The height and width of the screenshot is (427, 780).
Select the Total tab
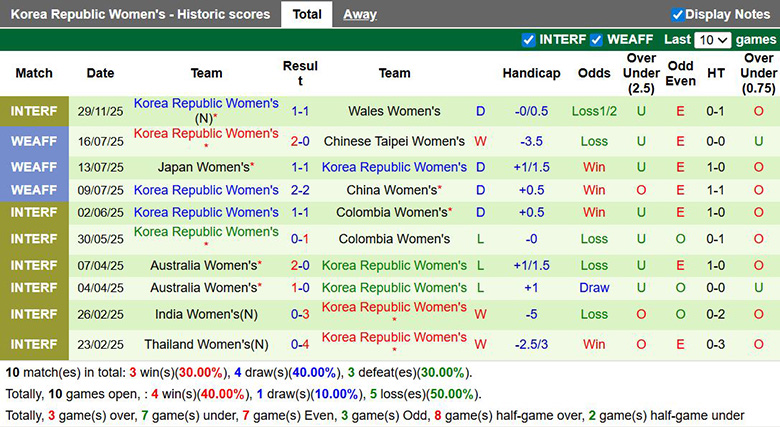click(307, 14)
